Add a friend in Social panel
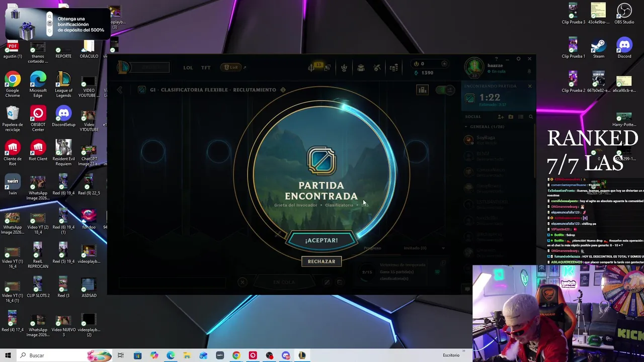 point(501,117)
